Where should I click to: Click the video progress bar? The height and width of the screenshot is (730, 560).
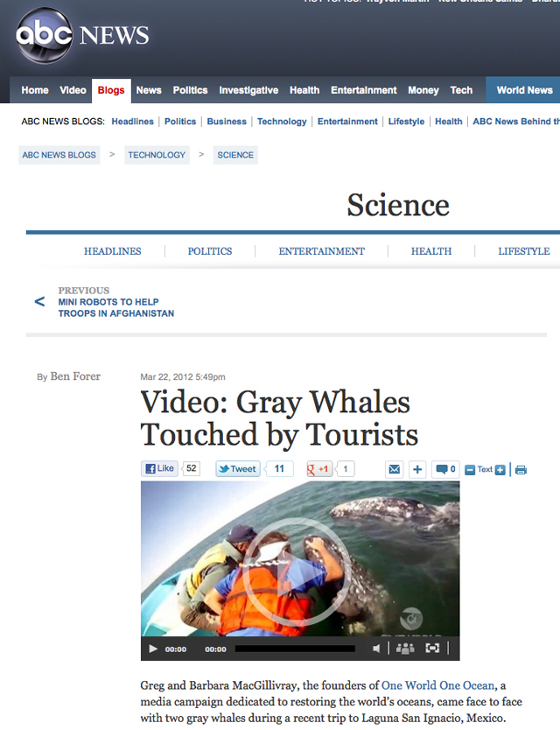pos(295,649)
